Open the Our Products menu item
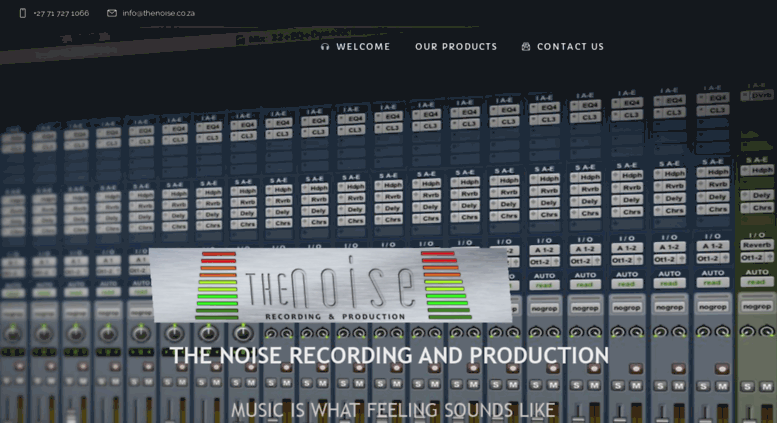 (x=456, y=47)
